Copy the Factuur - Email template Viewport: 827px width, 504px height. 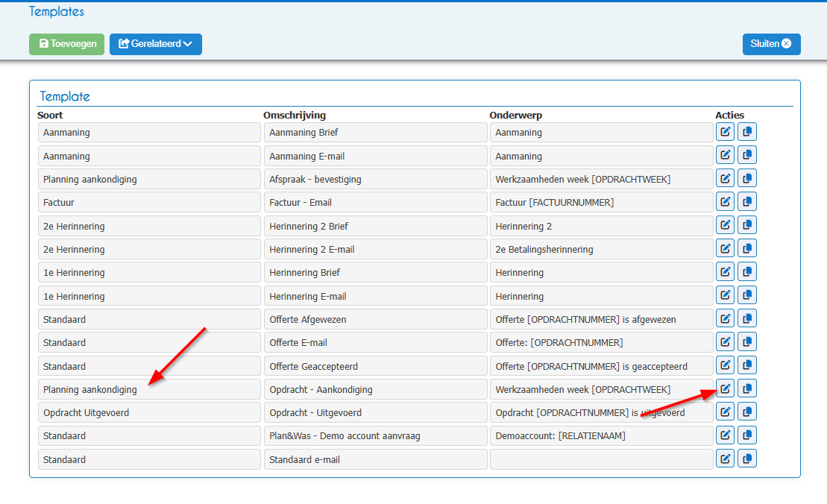[x=746, y=201]
